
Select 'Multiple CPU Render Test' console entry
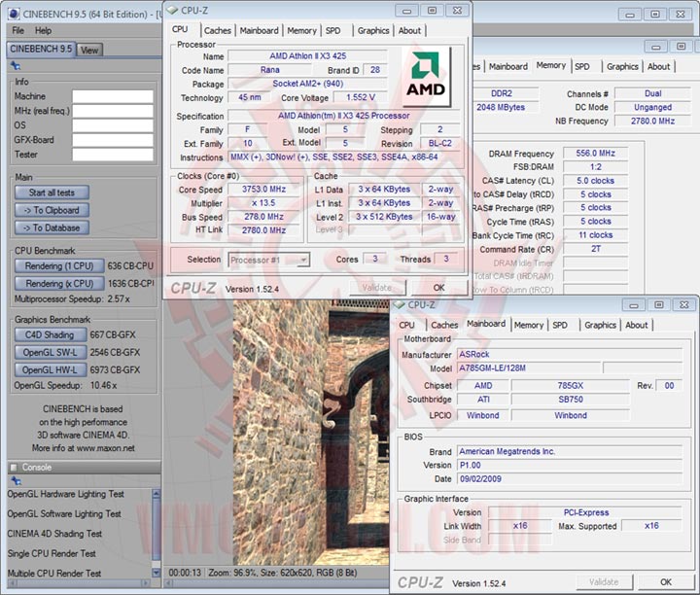[x=54, y=574]
